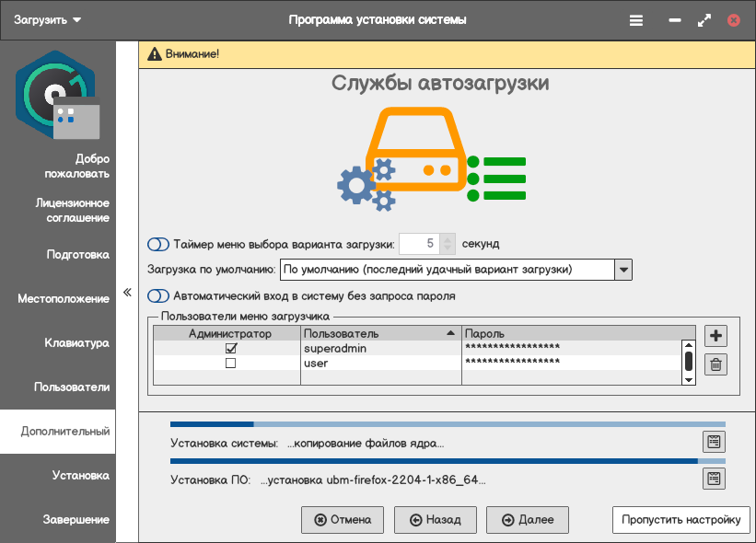The height and width of the screenshot is (543, 756).
Task: Uncheck administrator checkbox for superadmin
Action: [x=231, y=349]
